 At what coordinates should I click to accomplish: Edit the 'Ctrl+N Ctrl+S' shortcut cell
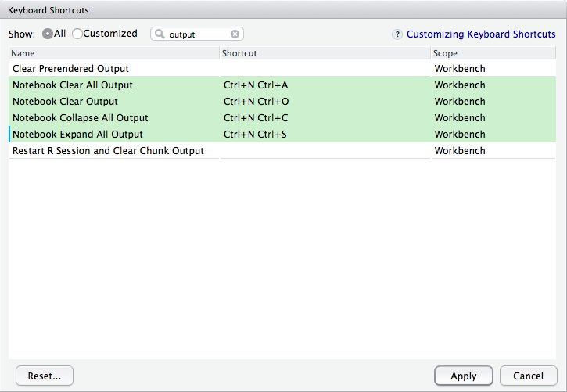pos(325,134)
